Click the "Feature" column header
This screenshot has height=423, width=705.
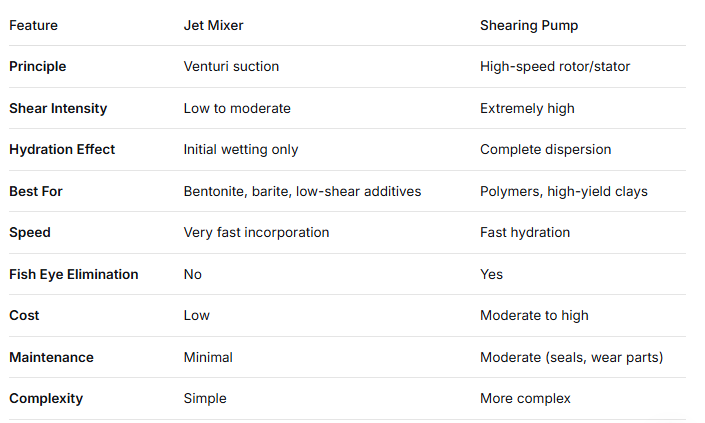[34, 25]
